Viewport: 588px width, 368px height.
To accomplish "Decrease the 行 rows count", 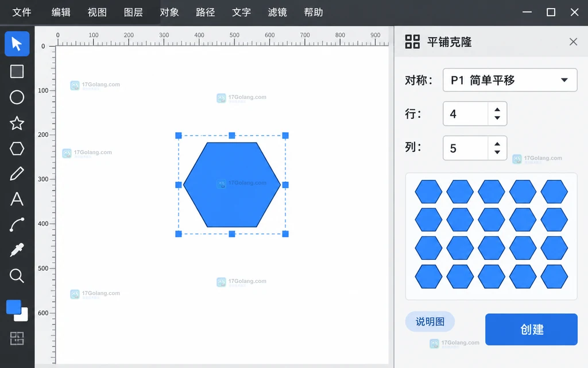I will click(x=497, y=118).
